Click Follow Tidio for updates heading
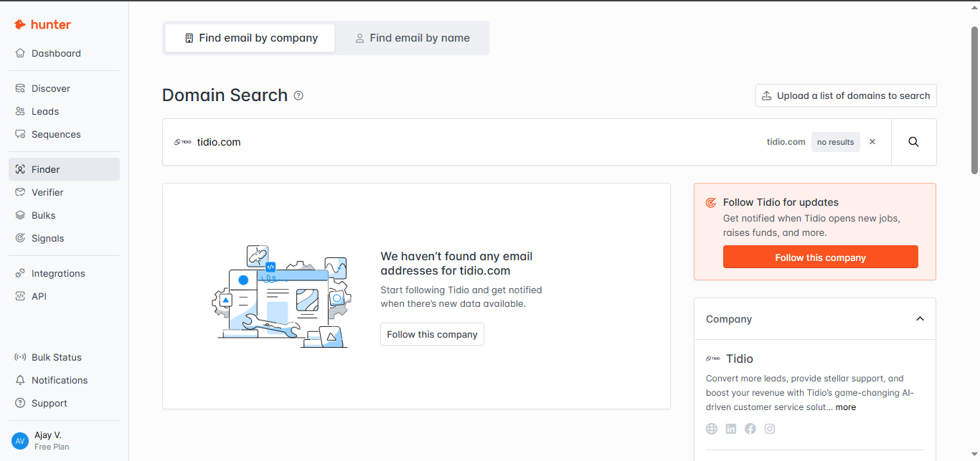The width and height of the screenshot is (980, 461). pyautogui.click(x=781, y=202)
